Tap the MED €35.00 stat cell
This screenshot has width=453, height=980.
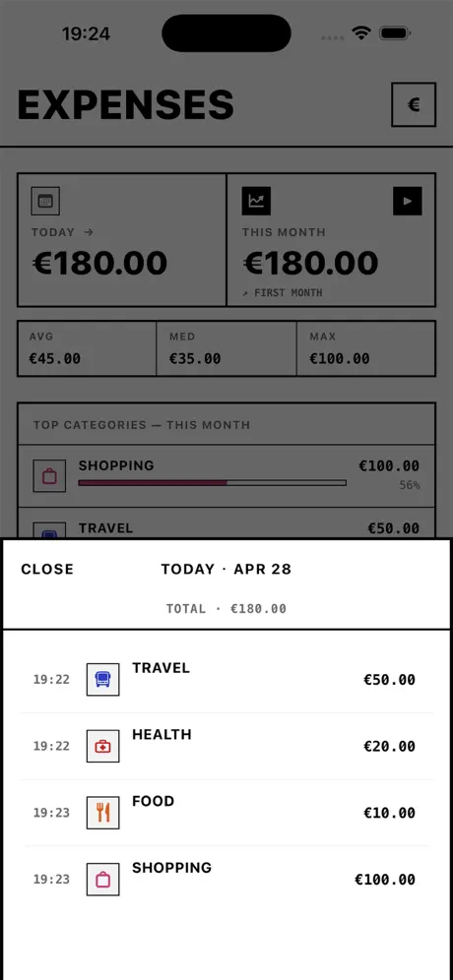coord(226,348)
